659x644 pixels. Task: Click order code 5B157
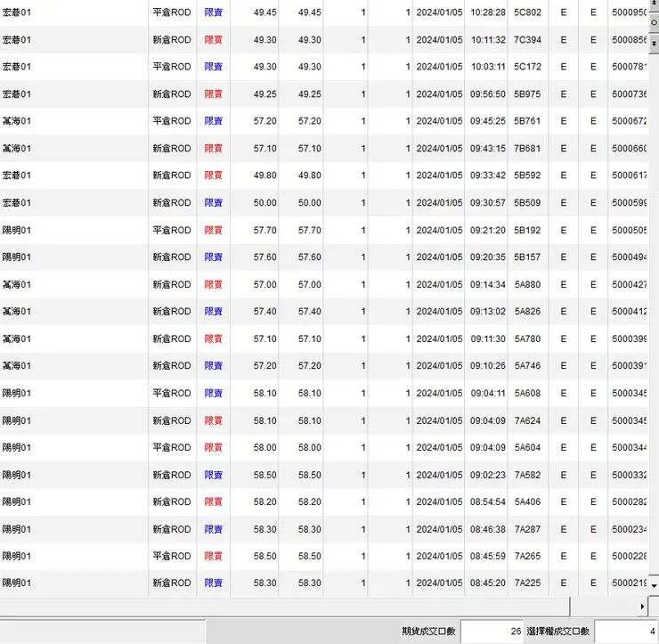[527, 257]
